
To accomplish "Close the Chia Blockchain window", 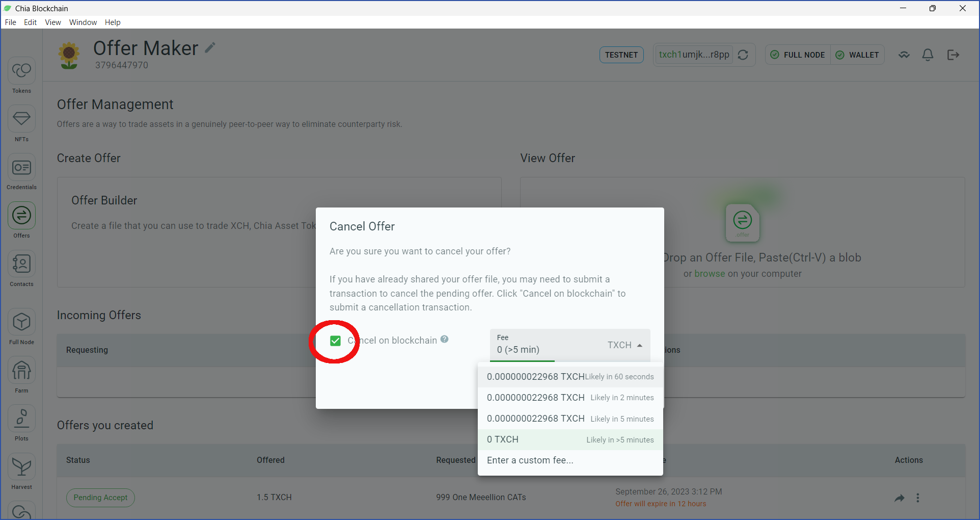I will coord(963,8).
